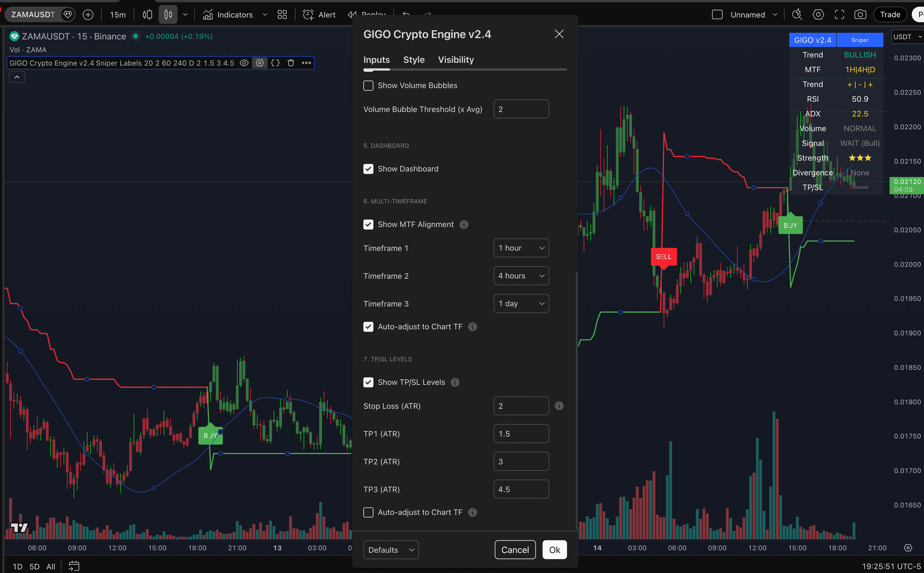Screen dimensions: 924x573
Task: Enable Show Volume Bubbles
Action: pyautogui.click(x=368, y=85)
